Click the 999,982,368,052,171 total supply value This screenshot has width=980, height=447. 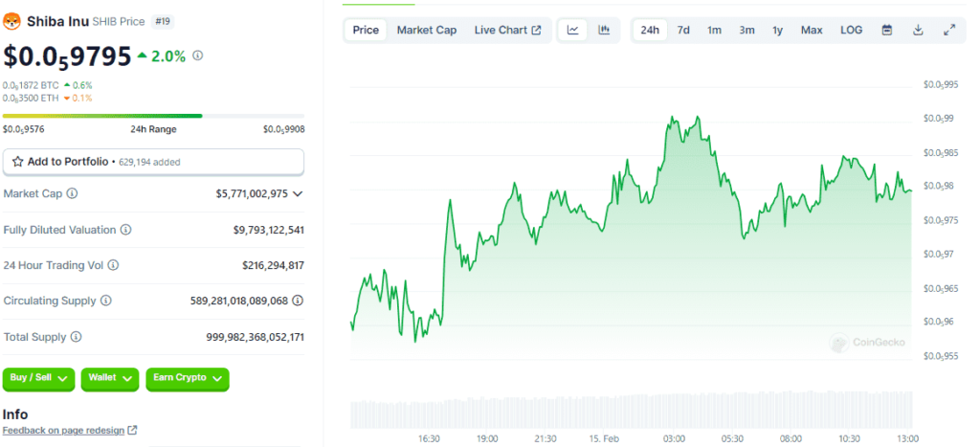(255, 337)
